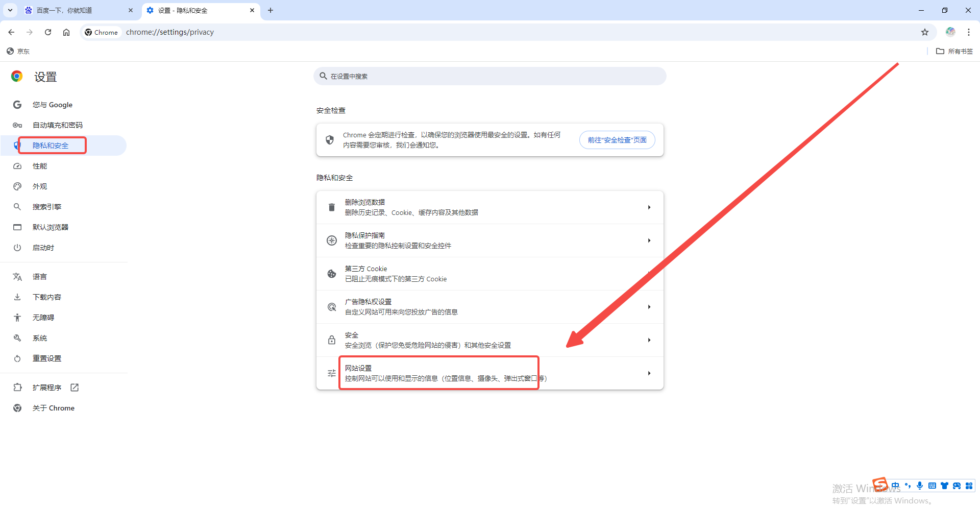This screenshot has height=531, width=980.
Task: Click the 前往"安全检查"页面 button
Action: [x=617, y=139]
